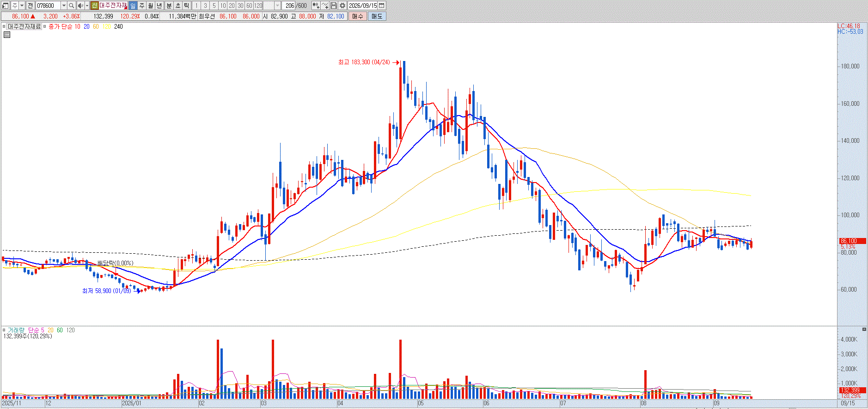Click the 240 moving average label
Screen dimensions: 868x409
pos(118,26)
